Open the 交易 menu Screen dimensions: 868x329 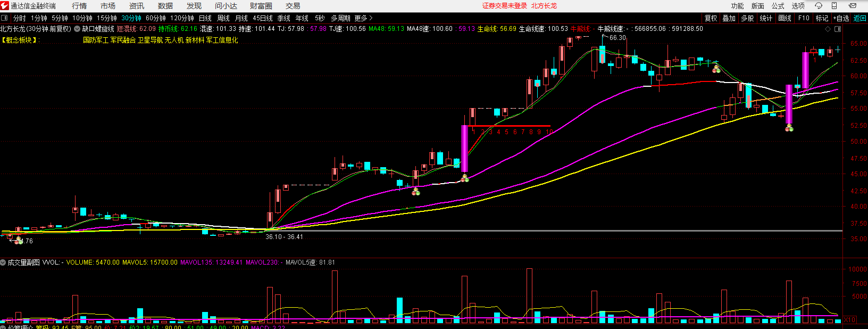pyautogui.click(x=293, y=6)
